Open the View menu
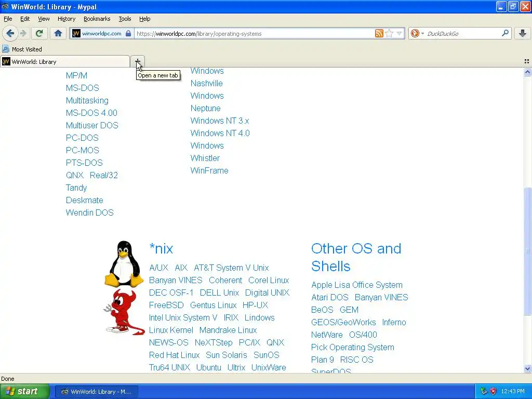 [x=44, y=19]
